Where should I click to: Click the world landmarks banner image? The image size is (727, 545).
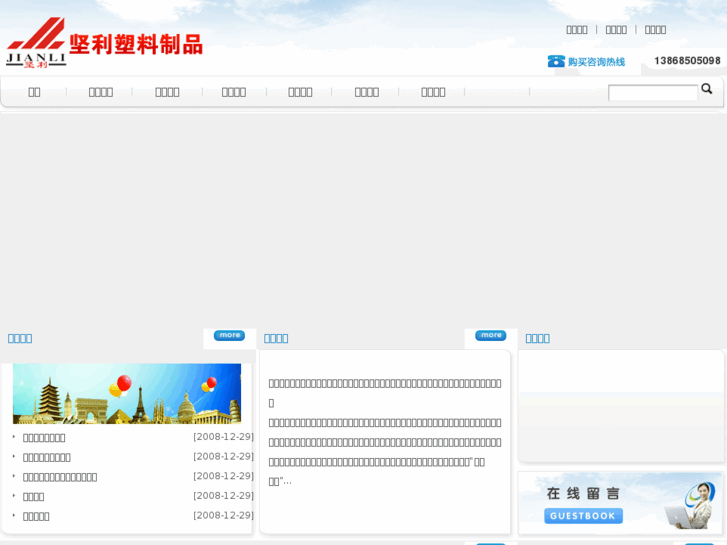click(x=127, y=393)
